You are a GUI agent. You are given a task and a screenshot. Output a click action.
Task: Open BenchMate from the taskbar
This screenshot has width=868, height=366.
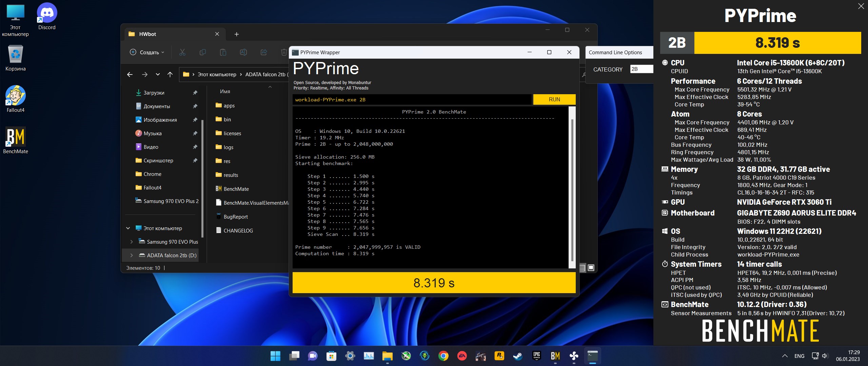click(555, 356)
